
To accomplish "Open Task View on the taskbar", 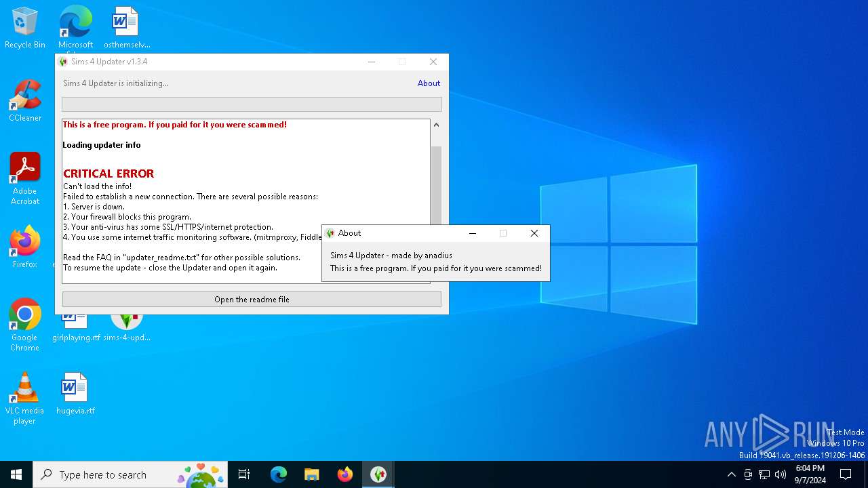I will tap(244, 474).
